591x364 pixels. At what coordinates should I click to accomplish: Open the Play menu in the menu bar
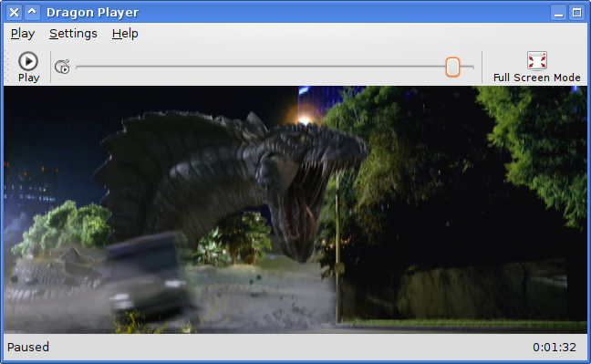click(23, 34)
